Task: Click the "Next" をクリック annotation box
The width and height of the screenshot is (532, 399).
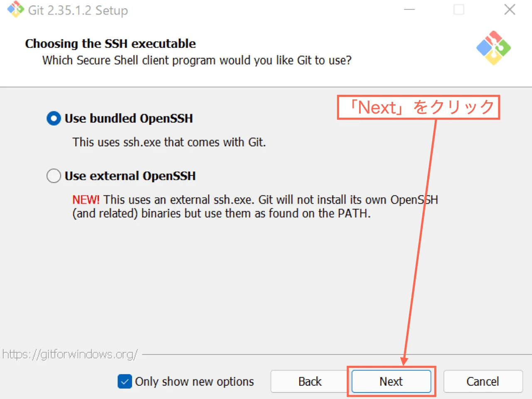Action: 419,107
